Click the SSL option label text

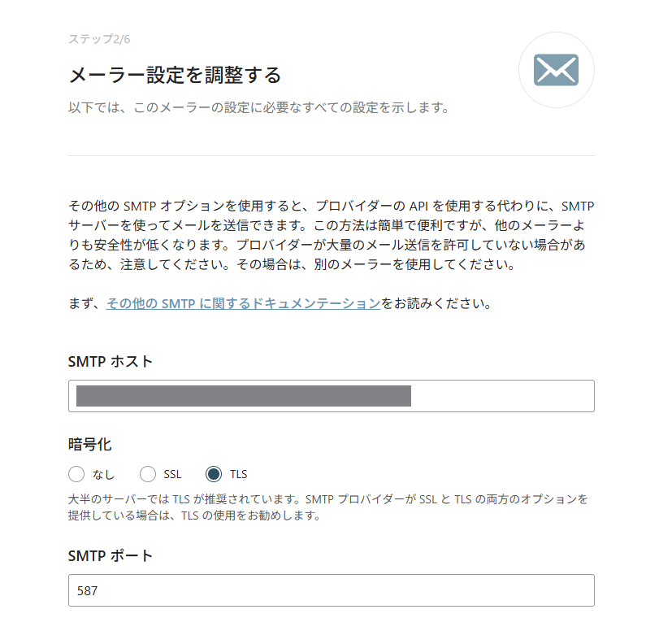(172, 475)
